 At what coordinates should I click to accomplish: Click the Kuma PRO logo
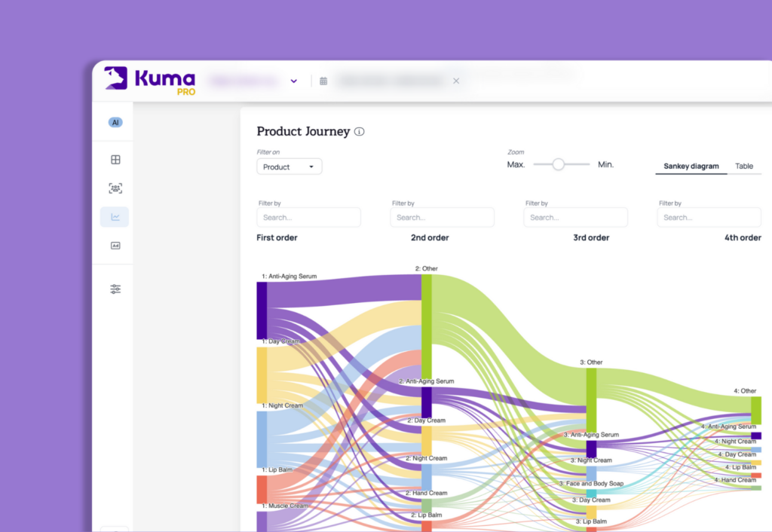point(150,81)
